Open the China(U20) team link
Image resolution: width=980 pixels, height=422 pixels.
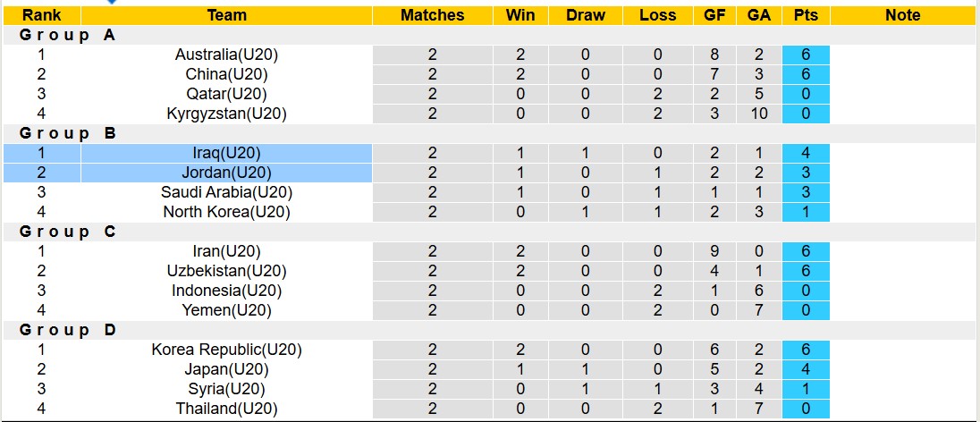click(x=226, y=74)
